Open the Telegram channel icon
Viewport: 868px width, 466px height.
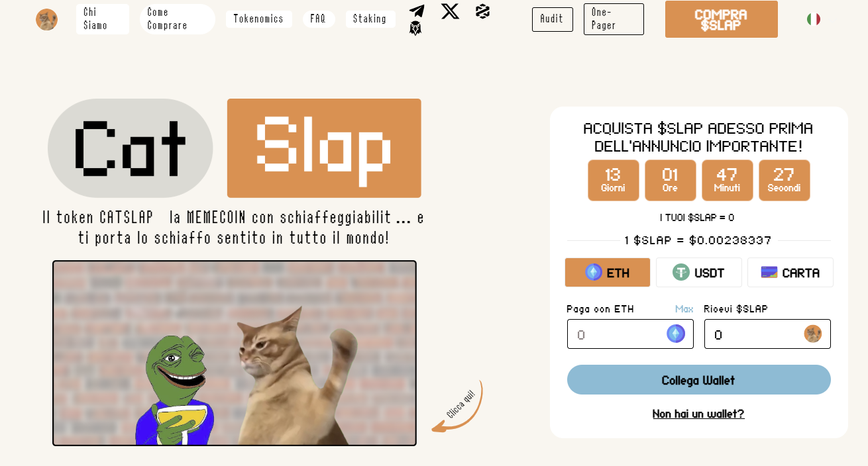click(417, 11)
